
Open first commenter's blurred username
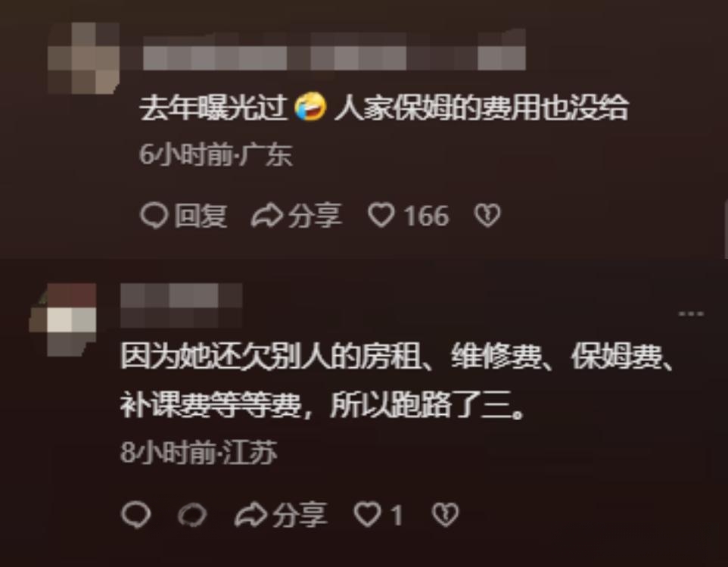pos(334,51)
